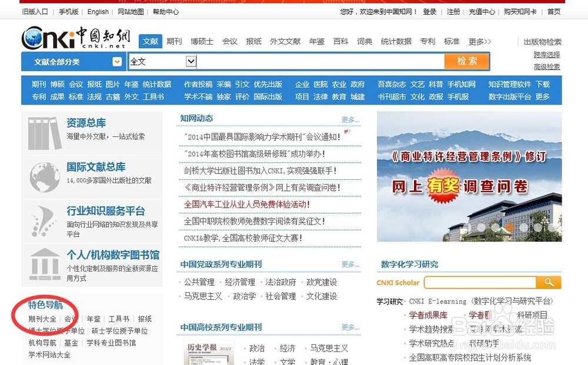The image size is (588, 365).
Task: Click 注册 in top bar
Action: click(x=453, y=12)
